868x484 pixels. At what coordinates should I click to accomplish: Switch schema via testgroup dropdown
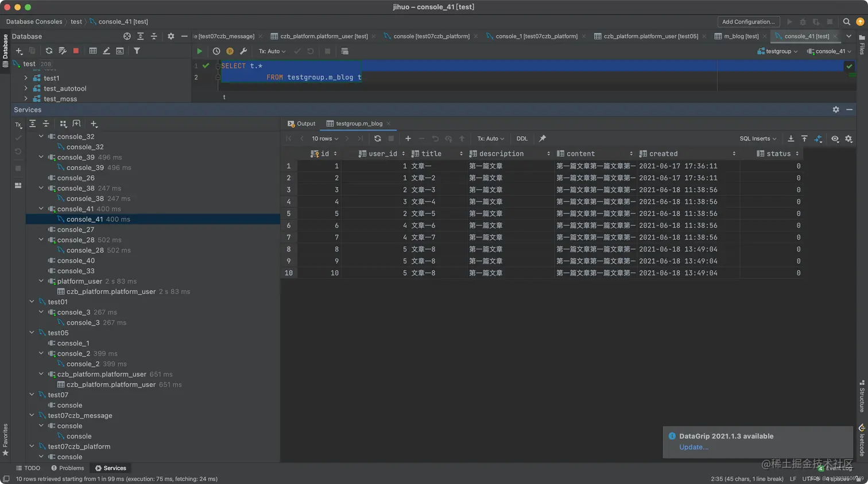778,51
